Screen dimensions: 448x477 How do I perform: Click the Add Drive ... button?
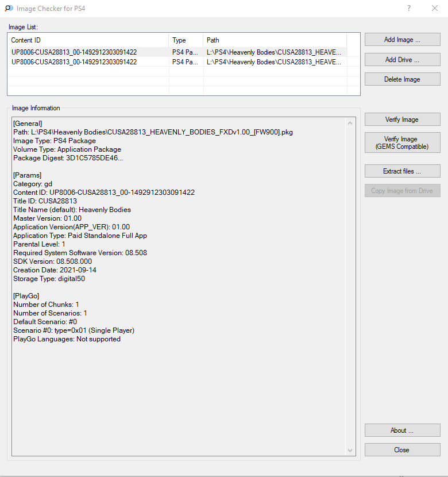402,60
